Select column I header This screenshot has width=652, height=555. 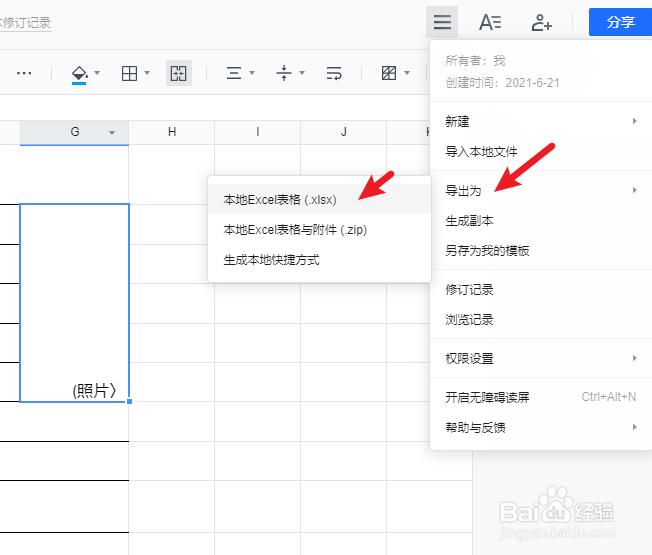click(258, 132)
